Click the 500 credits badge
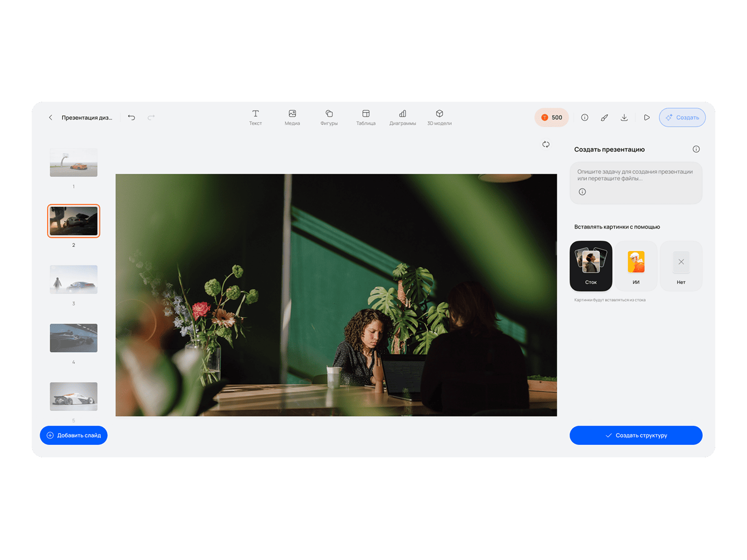The width and height of the screenshot is (747, 560). [x=551, y=118]
